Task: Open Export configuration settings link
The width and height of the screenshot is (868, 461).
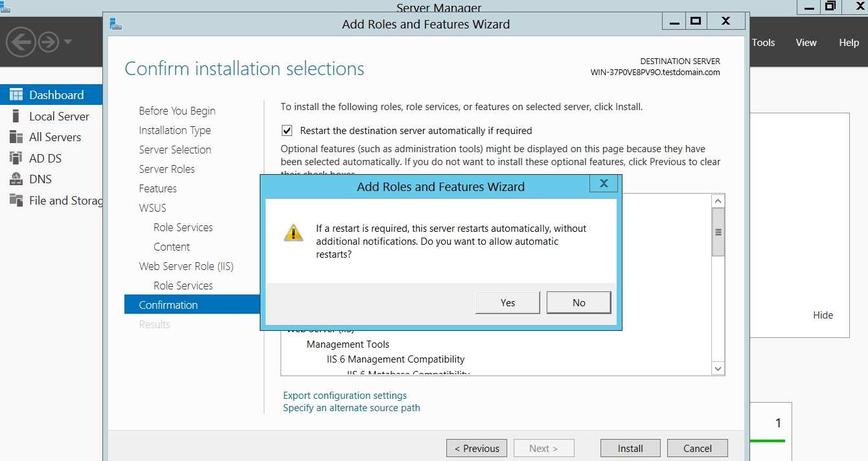Action: pos(345,395)
